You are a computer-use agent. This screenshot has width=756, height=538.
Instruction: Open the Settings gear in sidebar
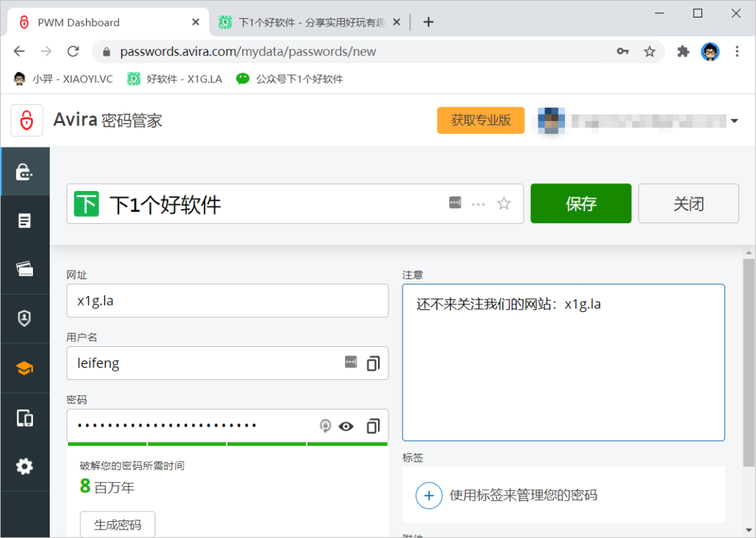click(x=24, y=467)
